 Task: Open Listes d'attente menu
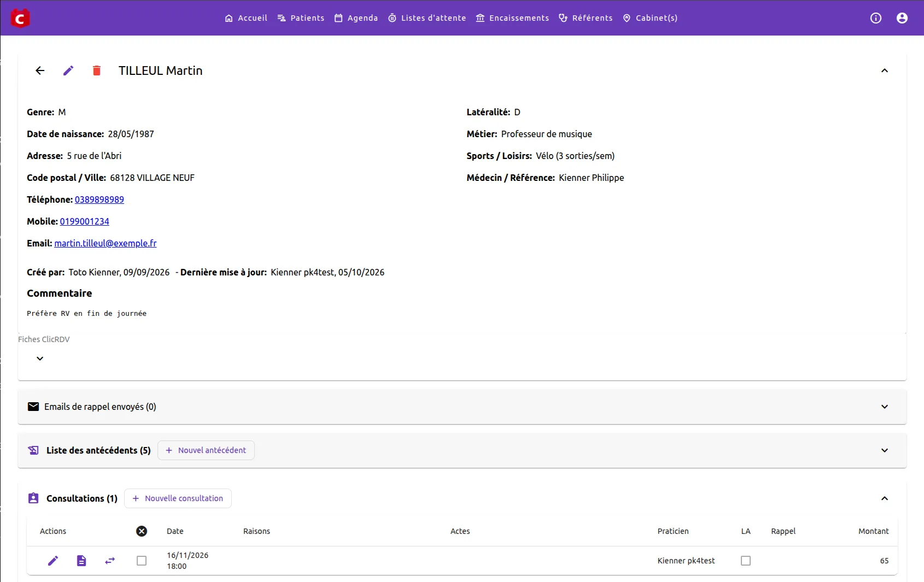[427, 18]
